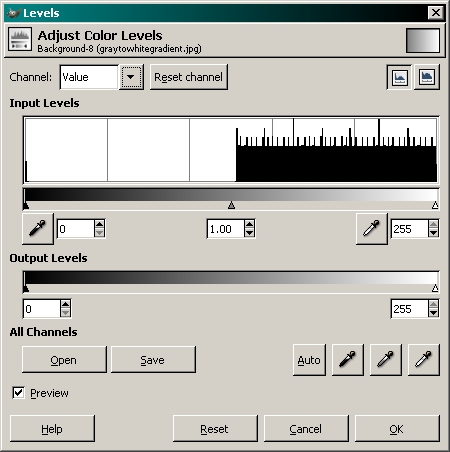Image resolution: width=450 pixels, height=452 pixels.
Task: Pick gray point in All Channels
Action: tap(386, 360)
